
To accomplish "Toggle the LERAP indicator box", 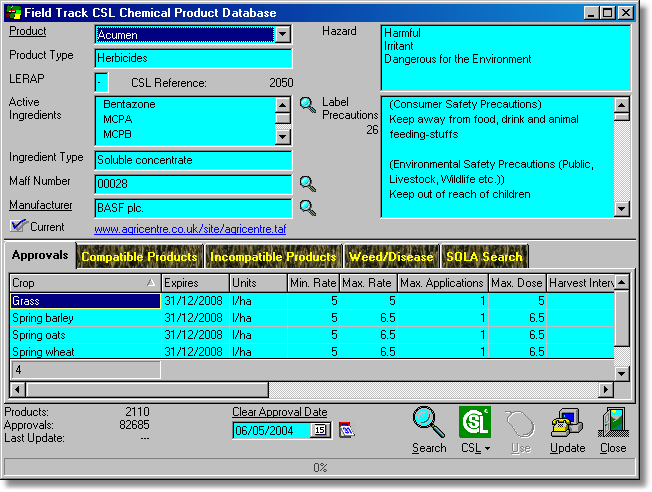I will (x=101, y=82).
